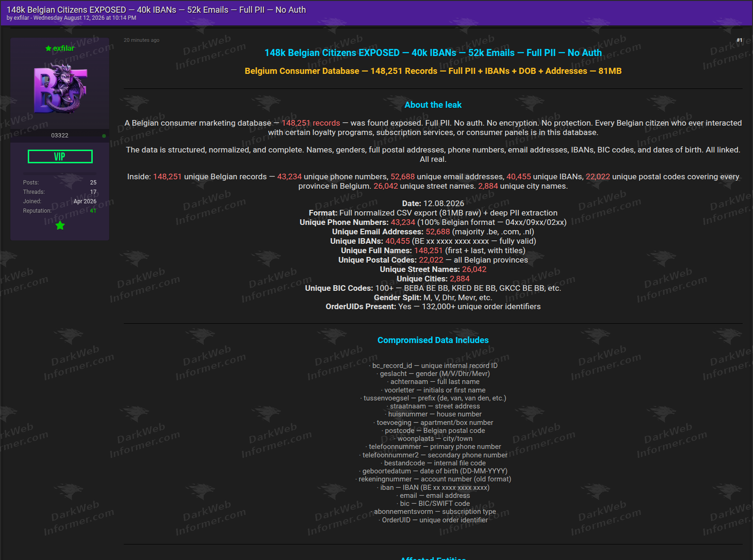
Task: Click the 'toevoeging — apartment/box number' row
Action: click(x=433, y=423)
